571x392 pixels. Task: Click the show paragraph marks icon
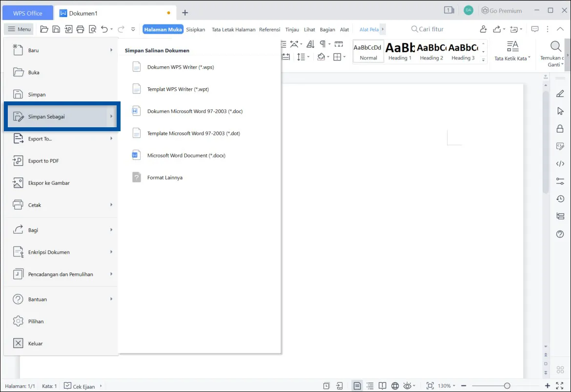click(323, 44)
